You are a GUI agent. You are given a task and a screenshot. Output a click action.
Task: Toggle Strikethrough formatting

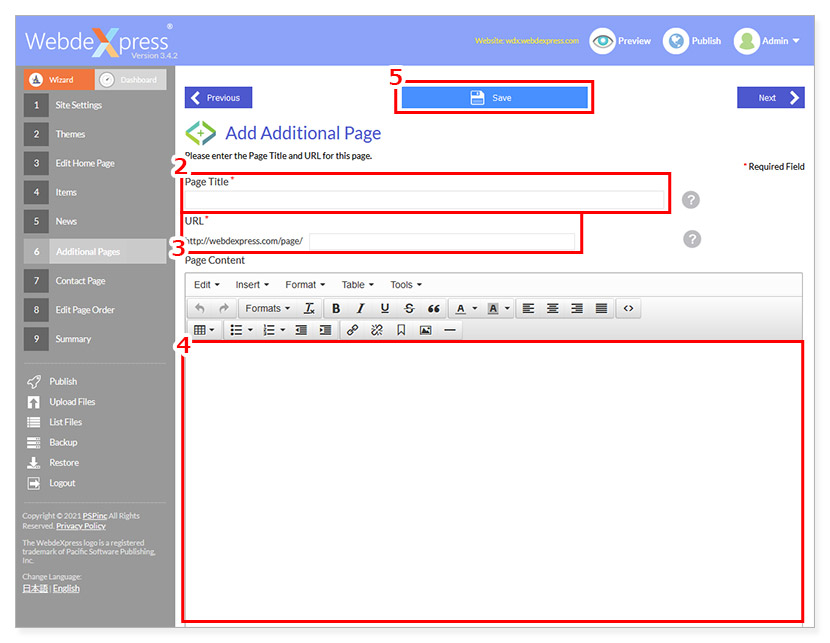(x=409, y=309)
